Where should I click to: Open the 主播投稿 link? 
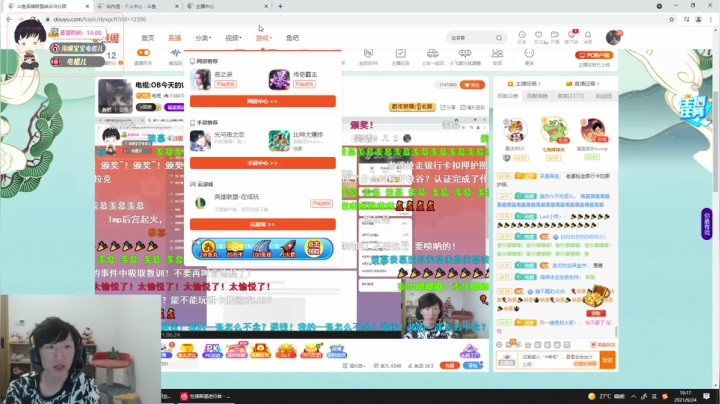click(x=524, y=84)
